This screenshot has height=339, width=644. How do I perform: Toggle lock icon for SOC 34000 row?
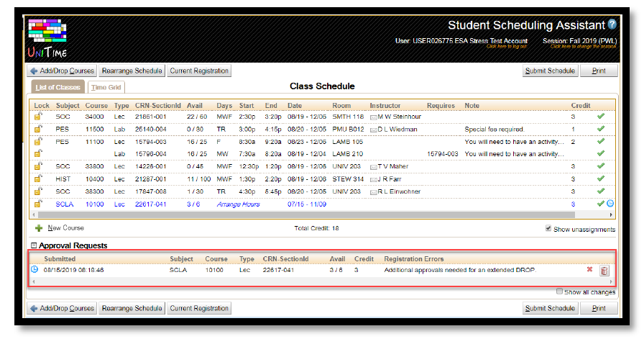click(37, 117)
